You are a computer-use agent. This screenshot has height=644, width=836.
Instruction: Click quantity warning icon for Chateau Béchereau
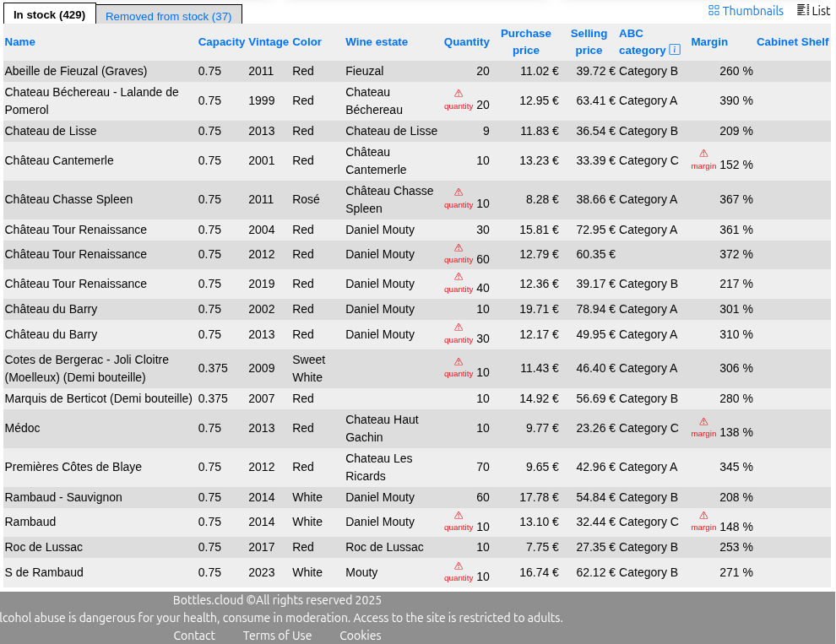coord(459,94)
